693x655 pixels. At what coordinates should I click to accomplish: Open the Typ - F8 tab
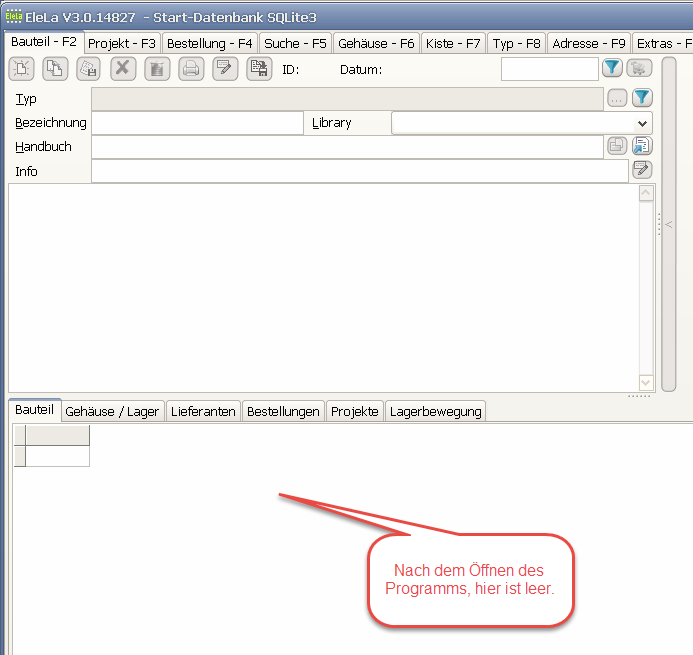517,43
